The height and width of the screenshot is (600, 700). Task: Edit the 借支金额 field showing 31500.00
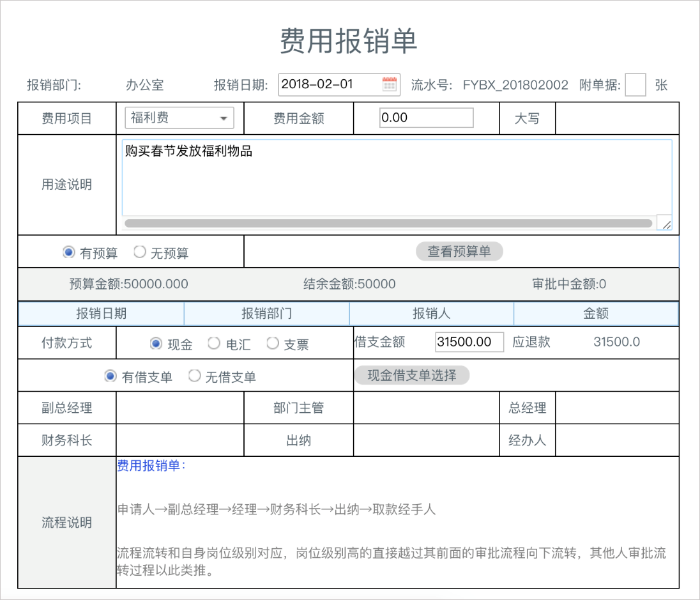click(469, 342)
